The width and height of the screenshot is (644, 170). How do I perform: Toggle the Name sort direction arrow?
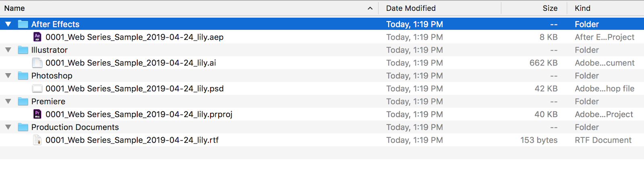[x=370, y=8]
